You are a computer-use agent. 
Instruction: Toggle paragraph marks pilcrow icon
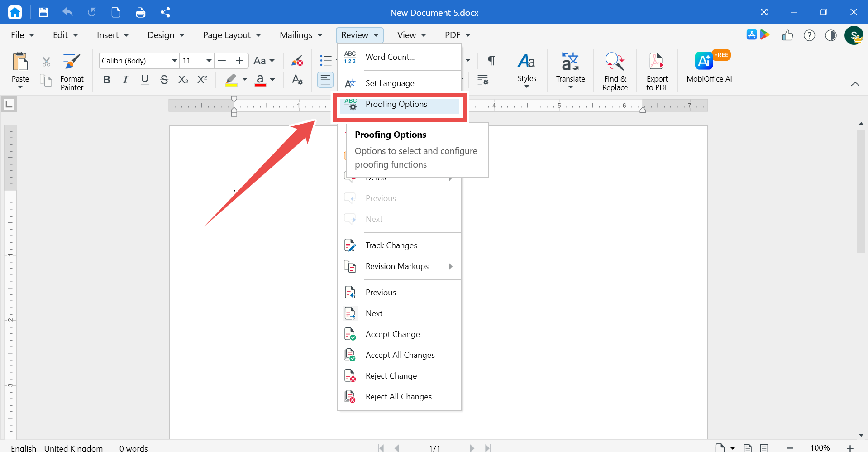491,61
